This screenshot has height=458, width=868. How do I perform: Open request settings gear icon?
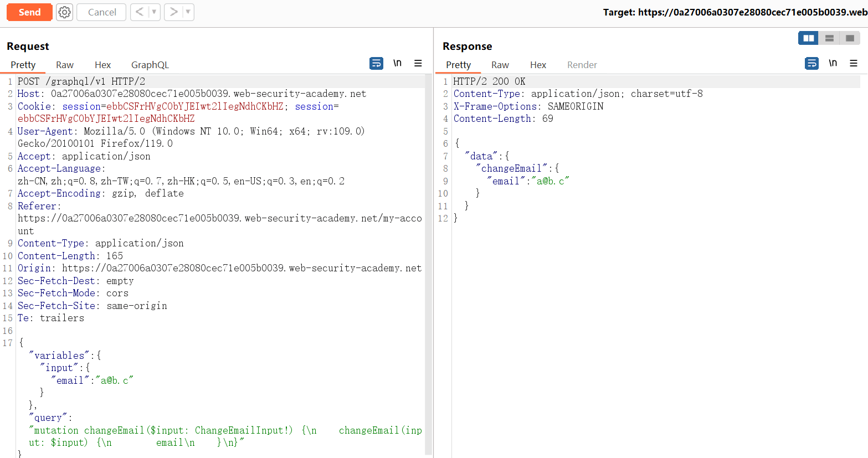click(x=65, y=12)
